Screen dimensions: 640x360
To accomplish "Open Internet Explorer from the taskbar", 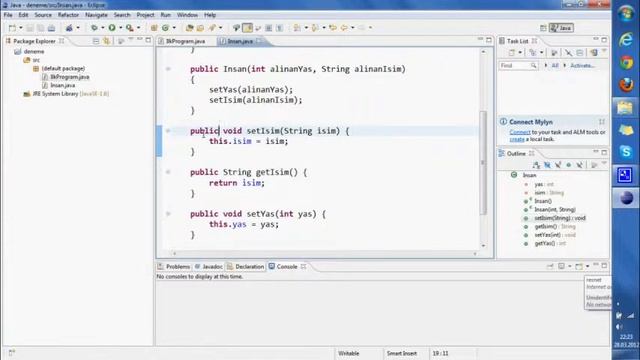I will click(x=626, y=40).
